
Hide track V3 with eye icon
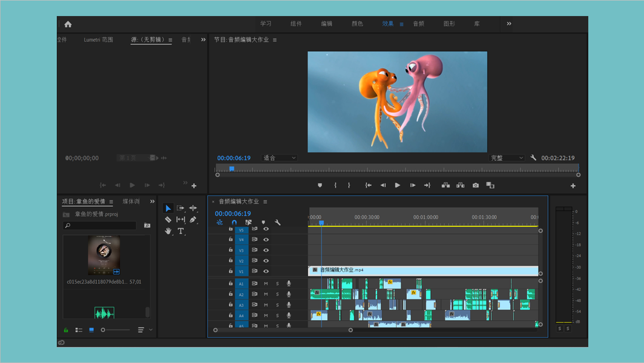pyautogui.click(x=266, y=250)
